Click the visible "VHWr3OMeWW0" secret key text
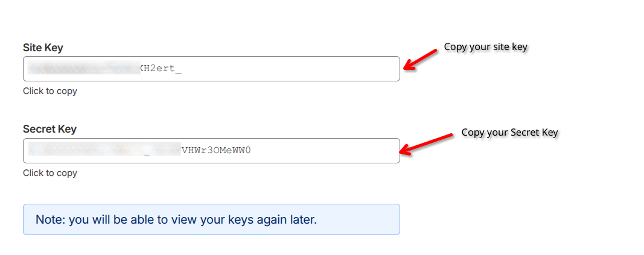This screenshot has width=644, height=255. [x=215, y=151]
